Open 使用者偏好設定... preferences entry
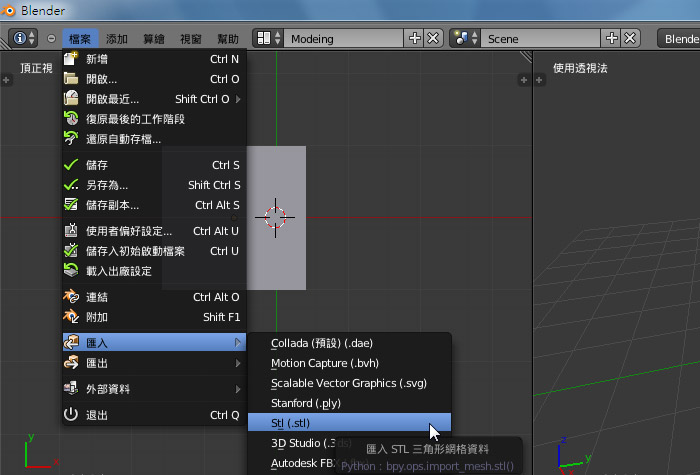Screen dimensions: 700x475 [x=154, y=231]
